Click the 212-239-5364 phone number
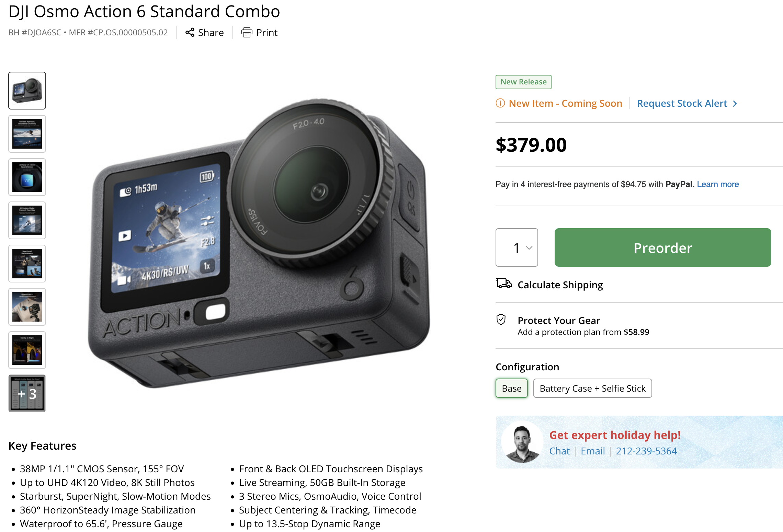Image resolution: width=783 pixels, height=532 pixels. 646,451
